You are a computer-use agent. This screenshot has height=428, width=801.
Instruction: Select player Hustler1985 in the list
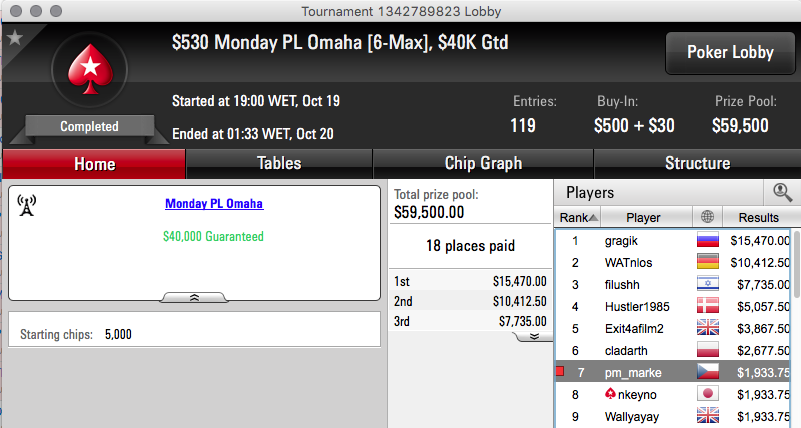tap(637, 306)
